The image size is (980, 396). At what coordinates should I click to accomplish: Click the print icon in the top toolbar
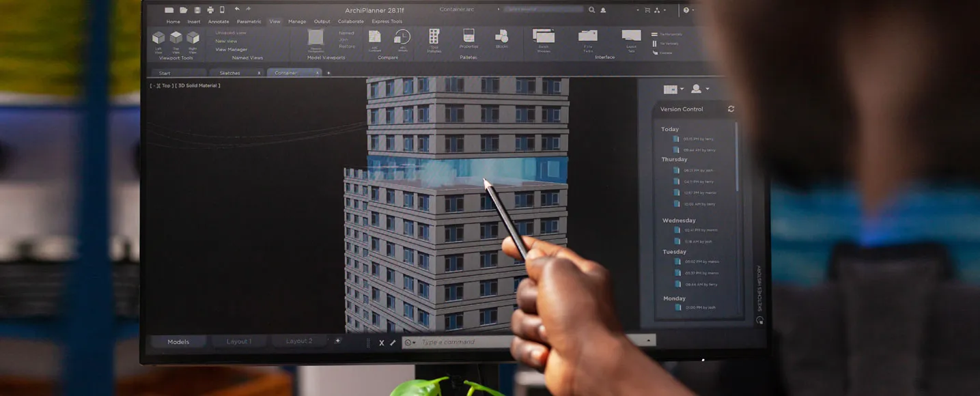210,10
